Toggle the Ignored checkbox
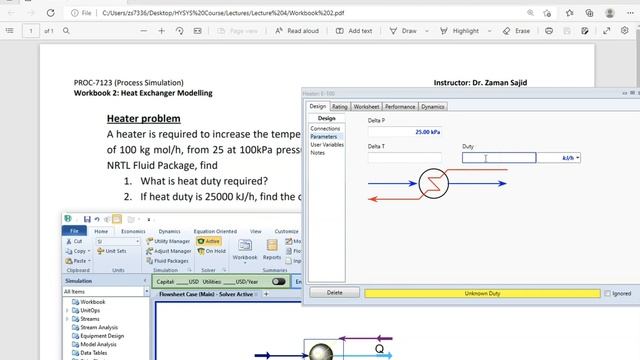The height and width of the screenshot is (360, 640). pyautogui.click(x=607, y=293)
